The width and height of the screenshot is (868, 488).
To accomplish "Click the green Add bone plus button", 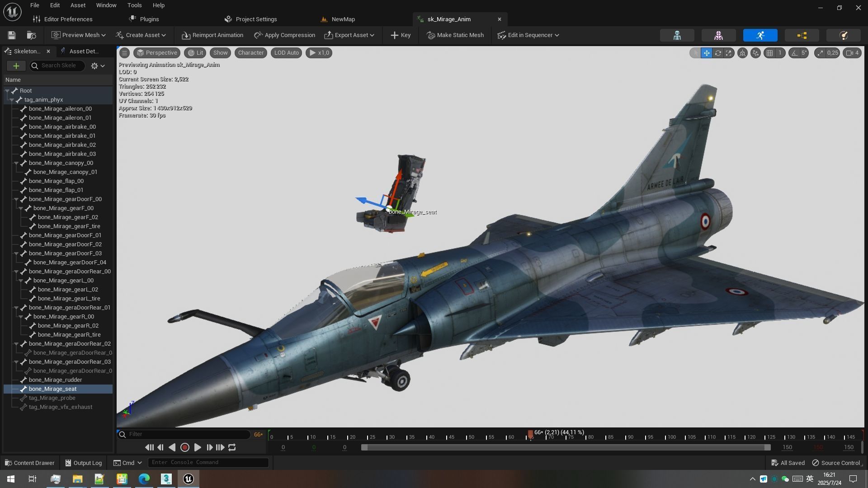I will [16, 66].
